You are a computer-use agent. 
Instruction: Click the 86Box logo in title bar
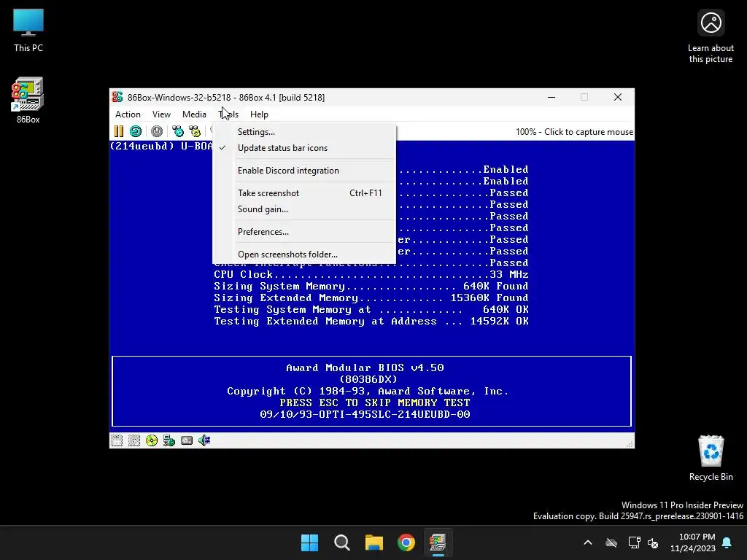pyautogui.click(x=117, y=97)
